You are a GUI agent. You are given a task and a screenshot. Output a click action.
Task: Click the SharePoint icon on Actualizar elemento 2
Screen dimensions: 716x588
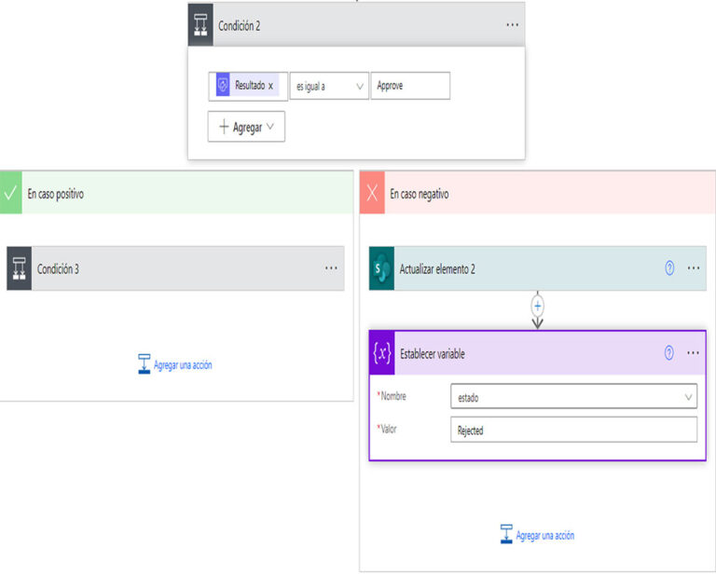tap(382, 268)
